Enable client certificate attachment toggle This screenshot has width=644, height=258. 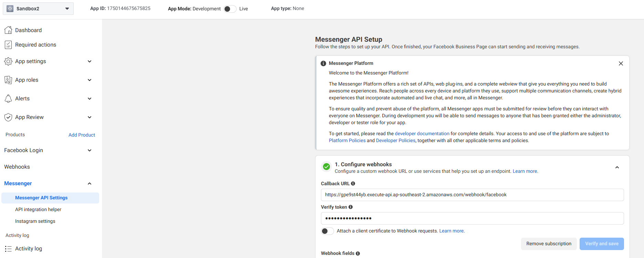327,231
